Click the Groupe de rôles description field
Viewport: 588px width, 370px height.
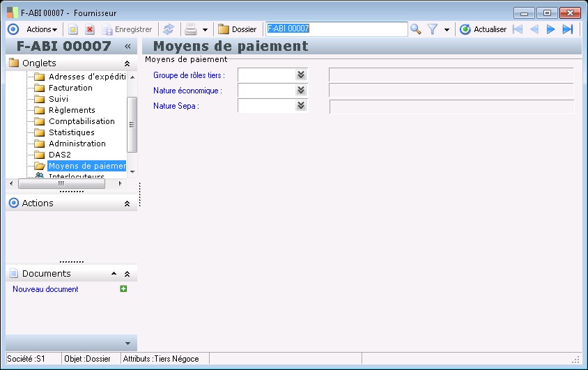(451, 75)
